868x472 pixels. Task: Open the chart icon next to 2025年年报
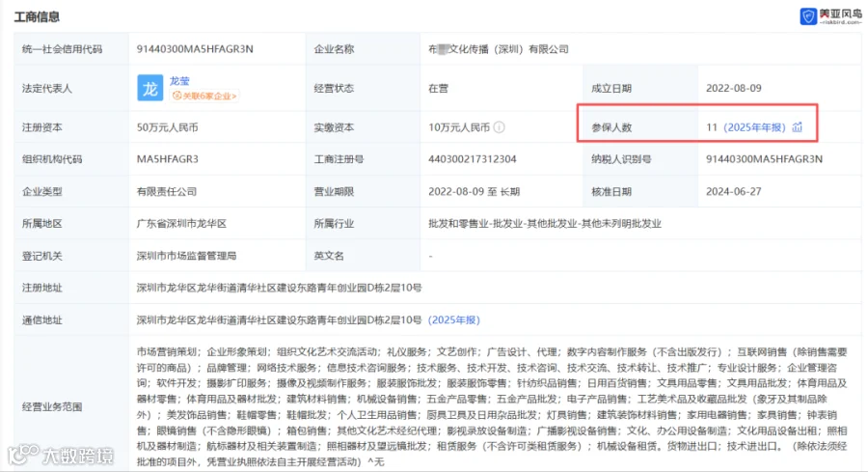[798, 126]
